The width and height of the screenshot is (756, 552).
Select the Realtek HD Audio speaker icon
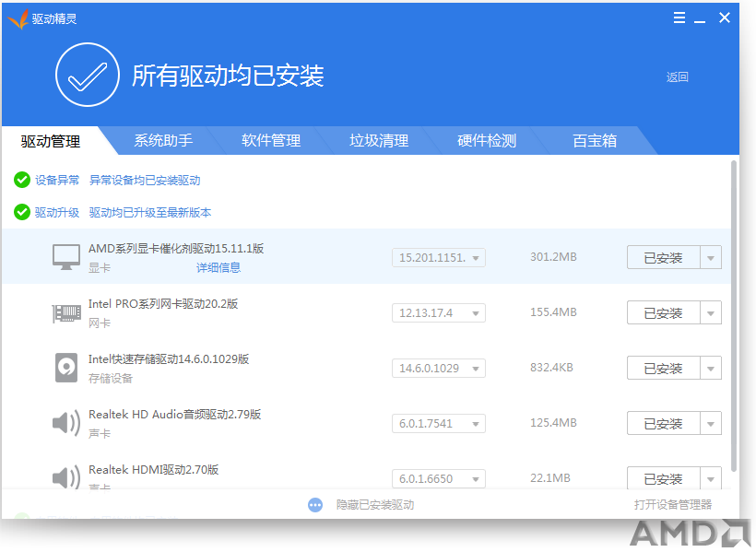[x=66, y=423]
